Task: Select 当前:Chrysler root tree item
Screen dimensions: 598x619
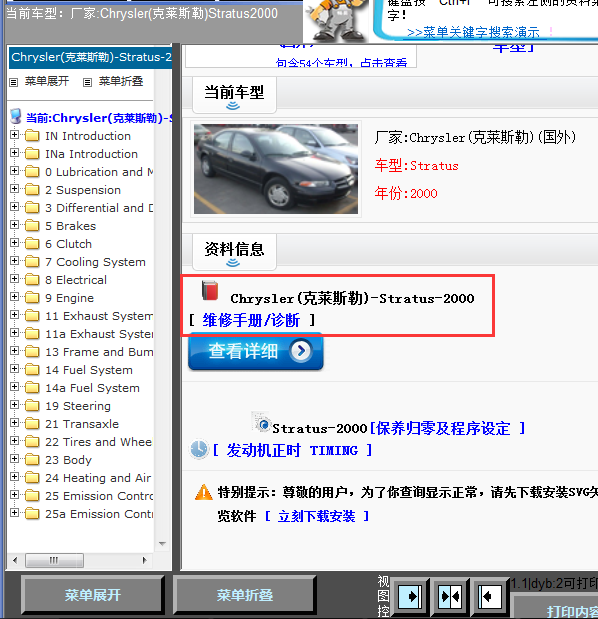Action: coord(99,118)
